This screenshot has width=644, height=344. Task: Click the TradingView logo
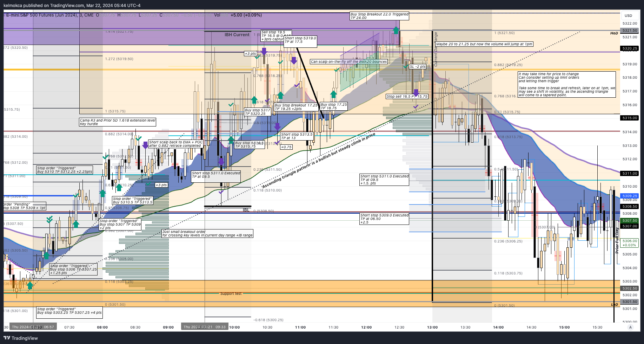(21, 338)
